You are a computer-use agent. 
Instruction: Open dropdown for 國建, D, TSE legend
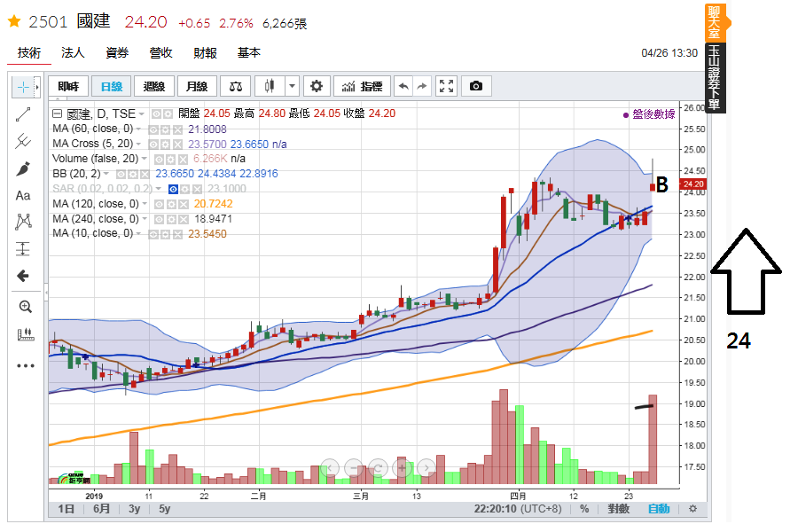point(142,114)
